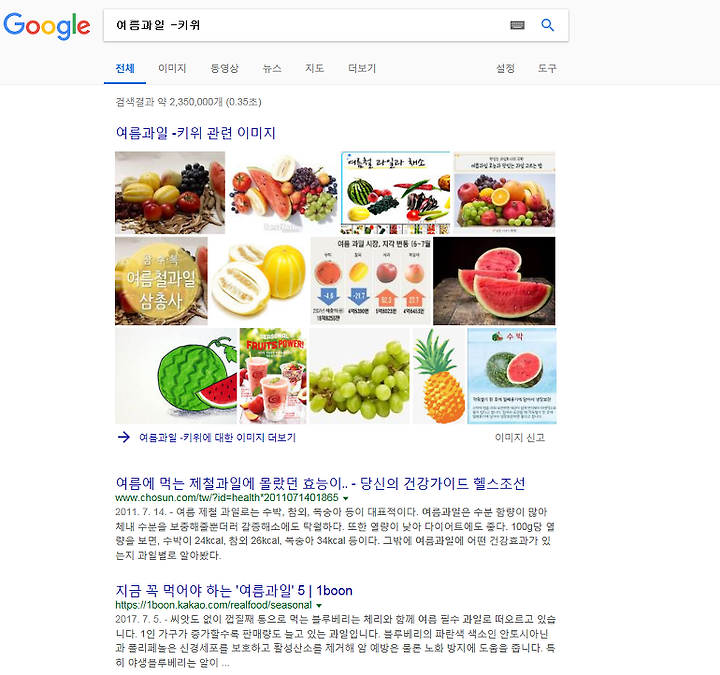Switch to the 이미지 tab
The height and width of the screenshot is (675, 720).
coord(172,68)
